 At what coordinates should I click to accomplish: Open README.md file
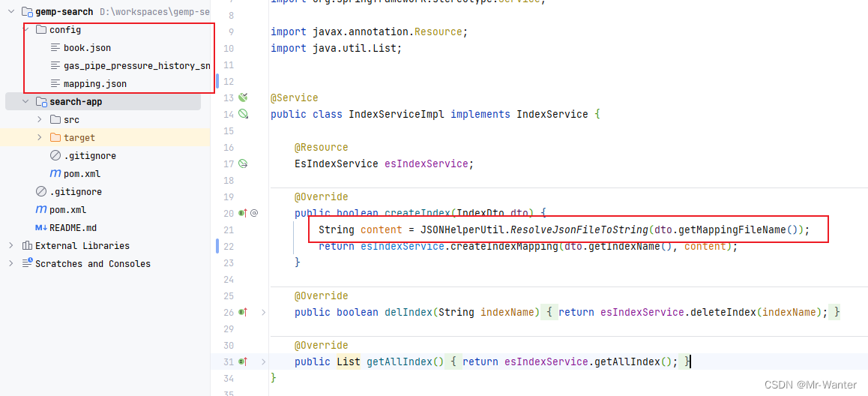tap(73, 228)
